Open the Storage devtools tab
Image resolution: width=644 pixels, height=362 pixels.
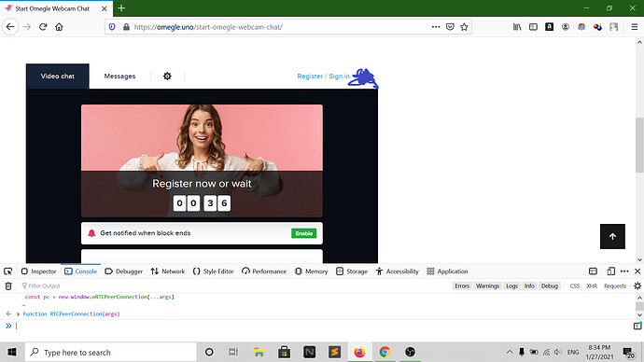(x=352, y=271)
